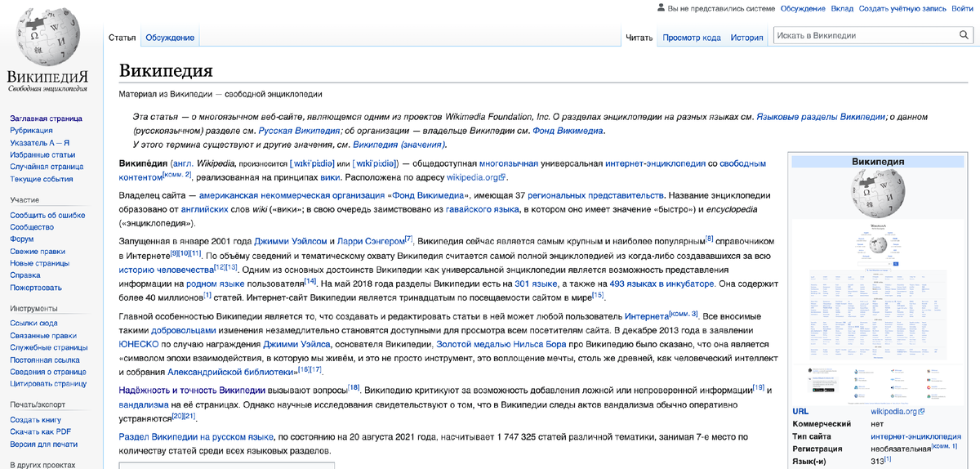This screenshot has height=469, width=980.
Task: Open the 'Джимми Уэйлсом' link
Action: tap(291, 242)
